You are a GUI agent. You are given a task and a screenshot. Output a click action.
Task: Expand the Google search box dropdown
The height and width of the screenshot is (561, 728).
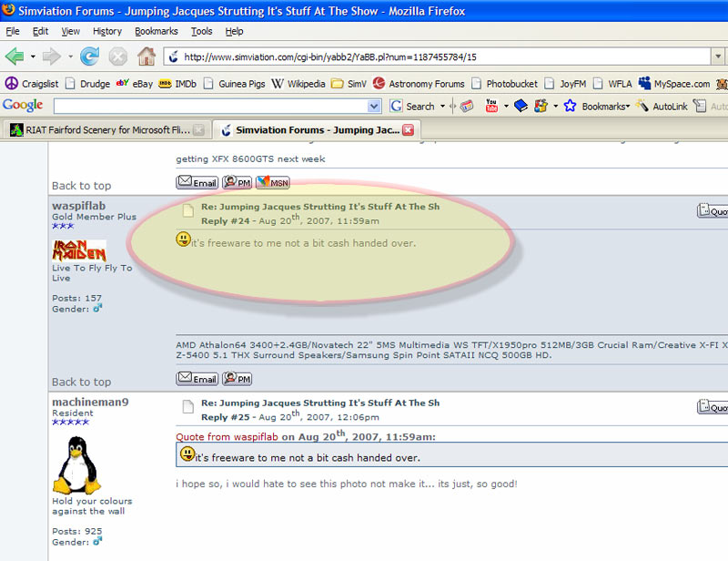[x=374, y=107]
